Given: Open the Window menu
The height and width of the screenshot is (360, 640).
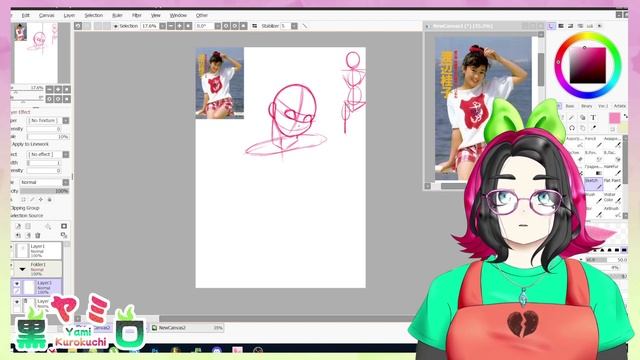Looking at the screenshot, I should pyautogui.click(x=178, y=15).
